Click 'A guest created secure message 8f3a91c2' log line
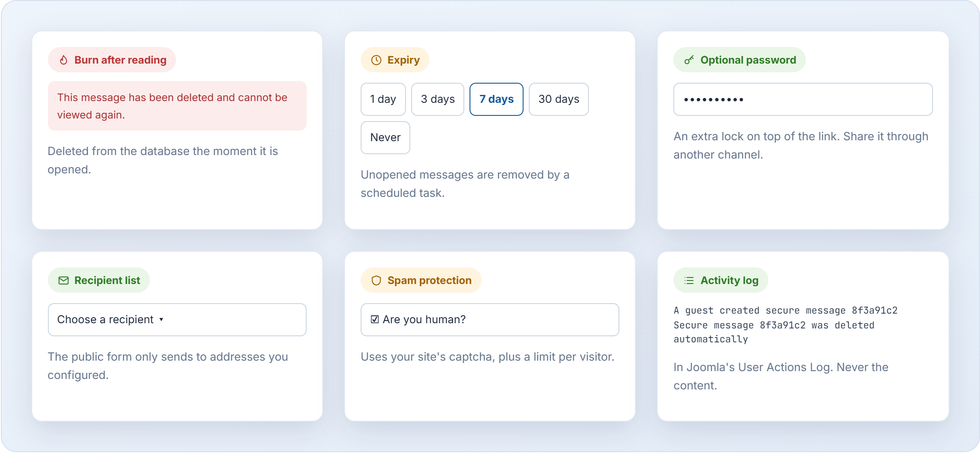 pos(785,311)
